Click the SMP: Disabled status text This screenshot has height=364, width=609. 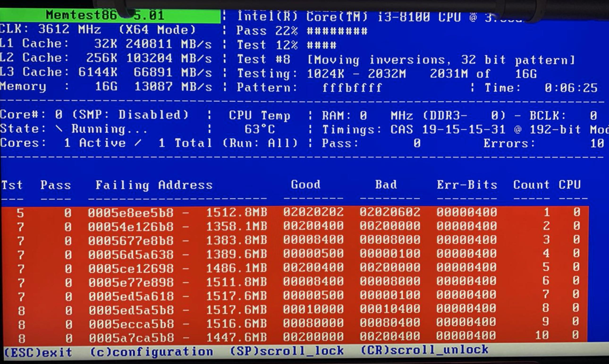point(130,115)
